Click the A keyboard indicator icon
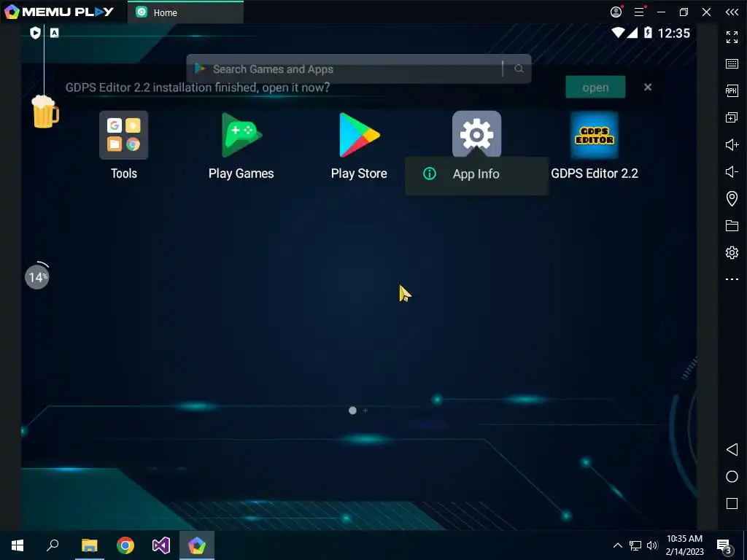Screen dimensions: 747x560 (54, 33)
